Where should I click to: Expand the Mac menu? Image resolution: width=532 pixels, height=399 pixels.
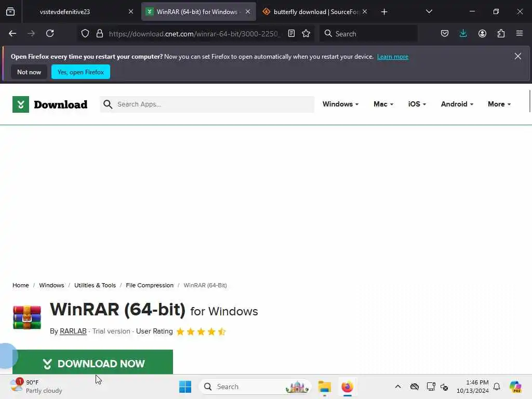click(383, 104)
